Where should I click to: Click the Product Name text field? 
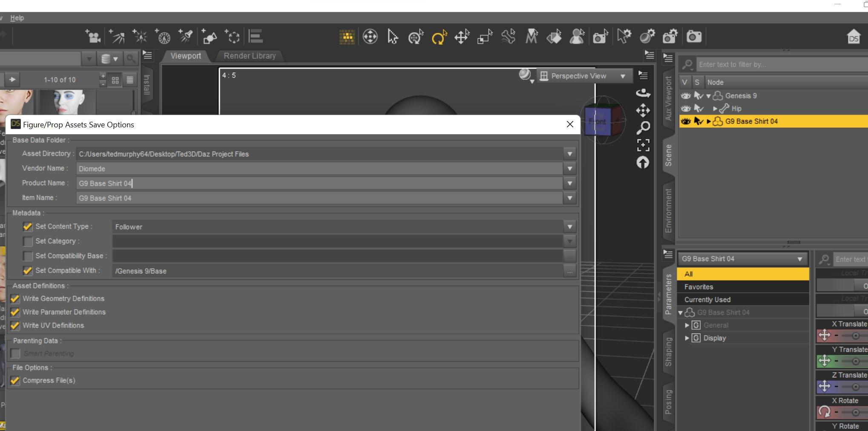pos(319,184)
